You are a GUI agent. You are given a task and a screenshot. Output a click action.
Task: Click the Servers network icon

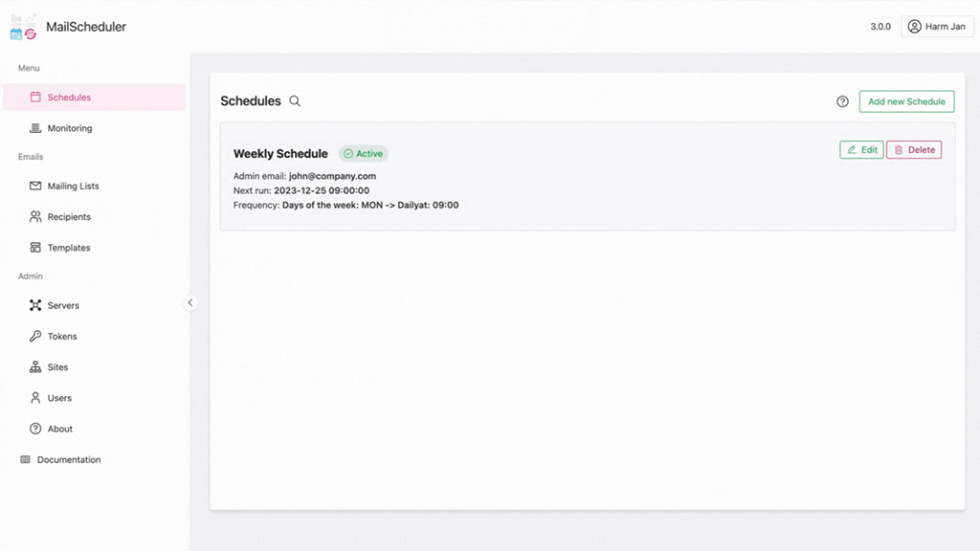pyautogui.click(x=35, y=305)
